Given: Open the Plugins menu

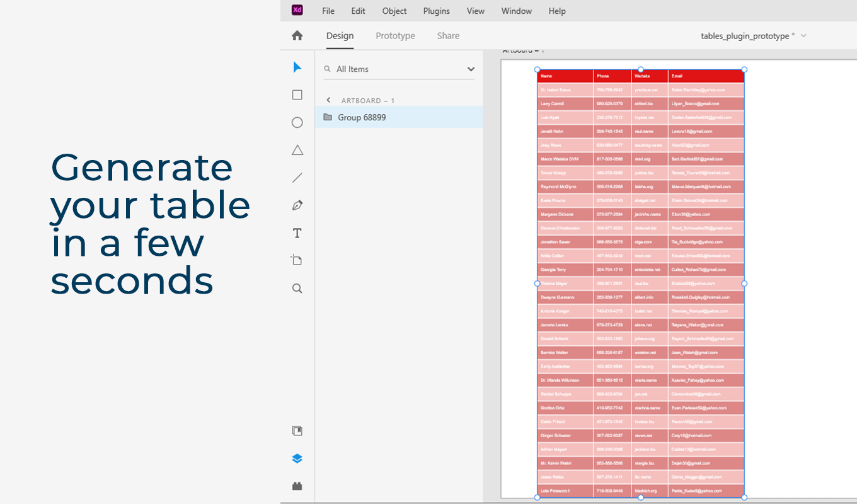Looking at the screenshot, I should pos(437,11).
